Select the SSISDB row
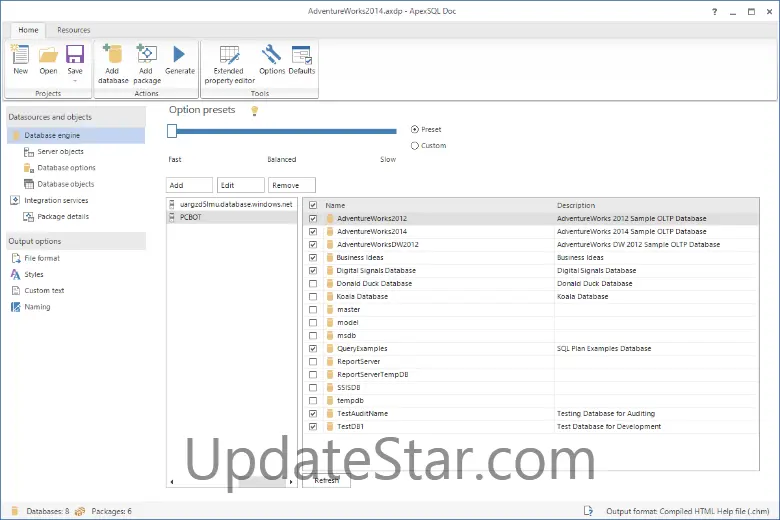The width and height of the screenshot is (780, 520). pyautogui.click(x=531, y=388)
